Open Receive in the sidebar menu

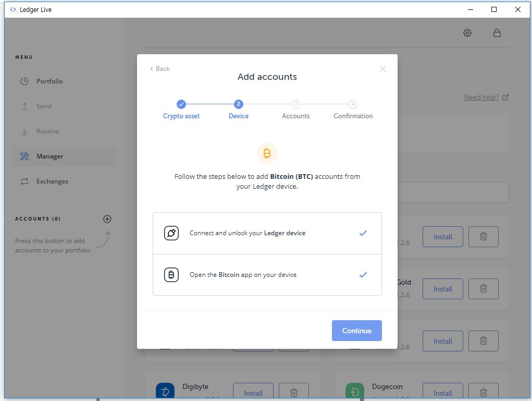click(x=65, y=131)
